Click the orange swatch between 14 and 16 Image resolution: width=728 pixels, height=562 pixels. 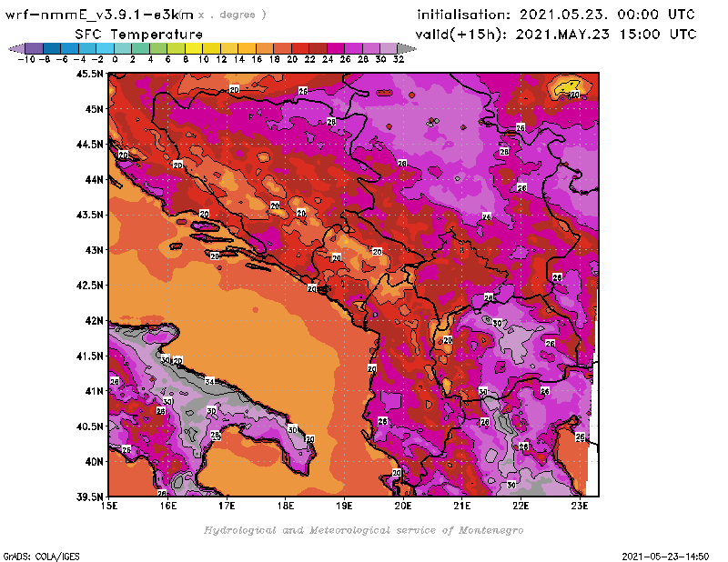tap(247, 48)
